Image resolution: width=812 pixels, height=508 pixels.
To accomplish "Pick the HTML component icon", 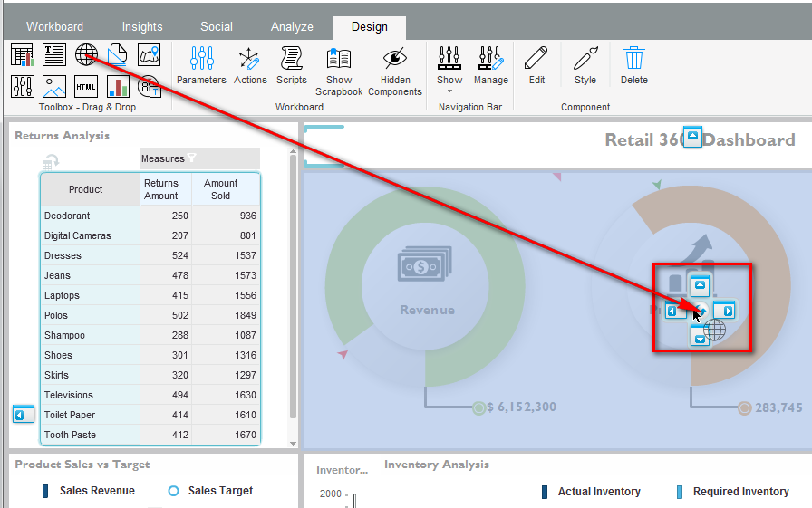I will coord(86,87).
